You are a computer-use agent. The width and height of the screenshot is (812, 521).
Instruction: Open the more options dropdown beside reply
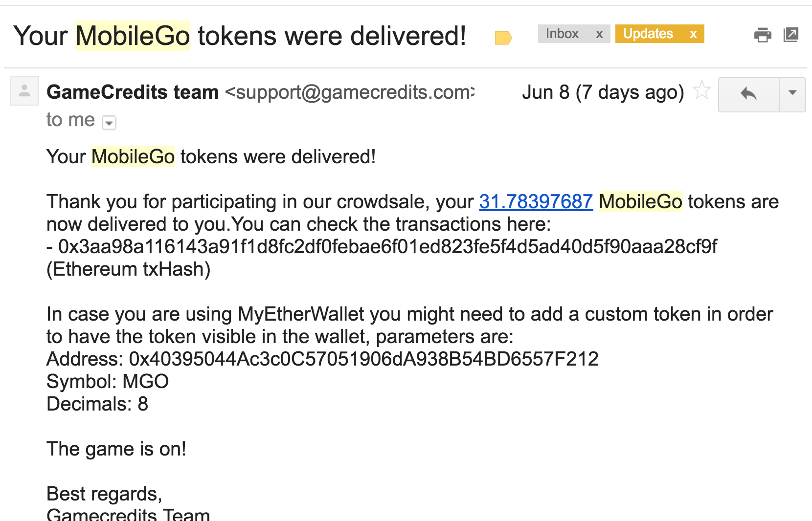pyautogui.click(x=792, y=94)
